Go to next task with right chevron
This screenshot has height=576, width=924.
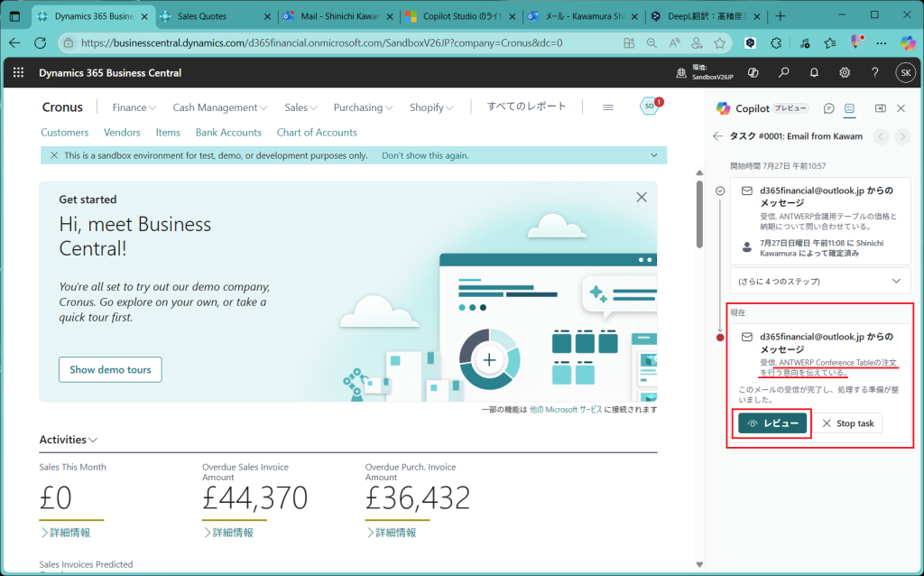902,137
